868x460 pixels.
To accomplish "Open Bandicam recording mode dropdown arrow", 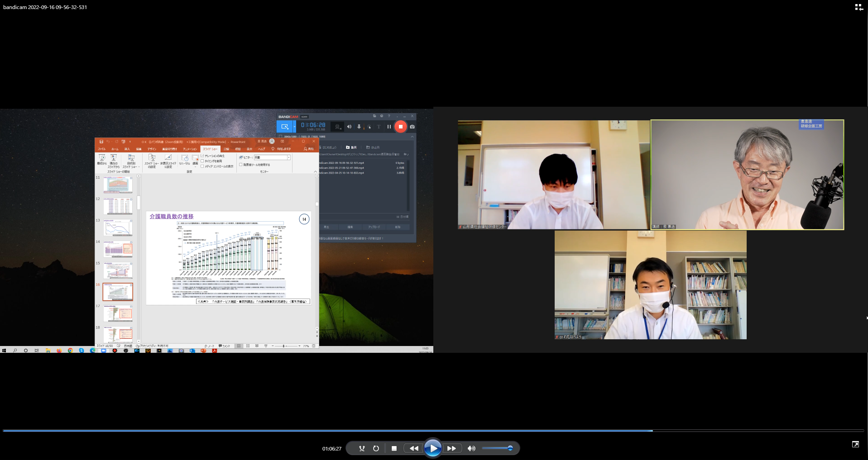I will click(x=294, y=127).
